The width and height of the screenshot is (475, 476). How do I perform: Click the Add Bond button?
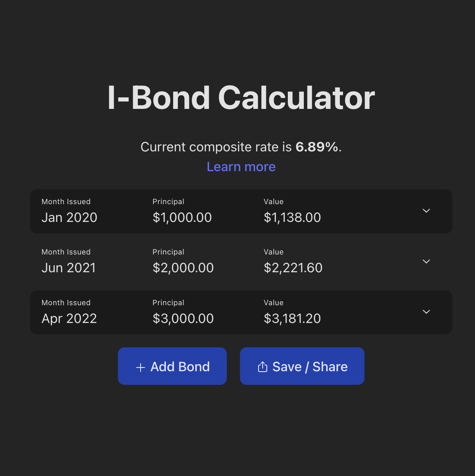point(172,366)
